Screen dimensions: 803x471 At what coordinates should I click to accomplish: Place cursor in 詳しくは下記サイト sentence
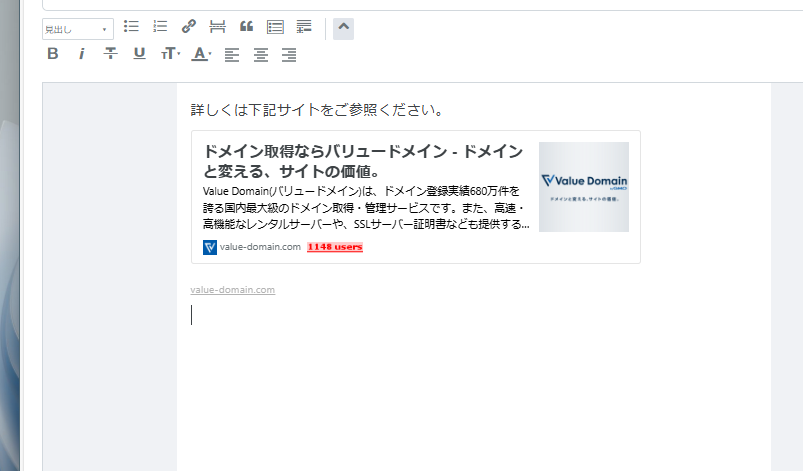coord(316,110)
